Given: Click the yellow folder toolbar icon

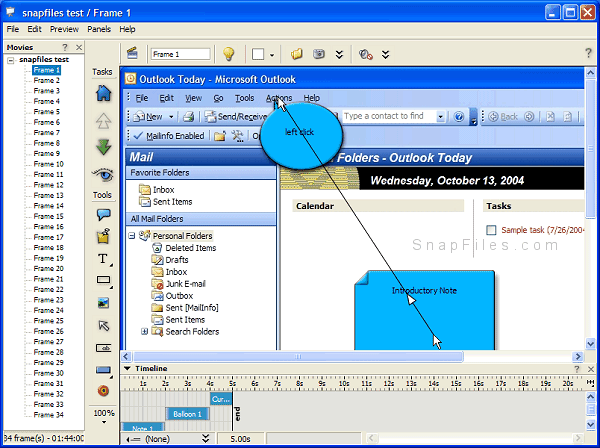Looking at the screenshot, I should 297,54.
